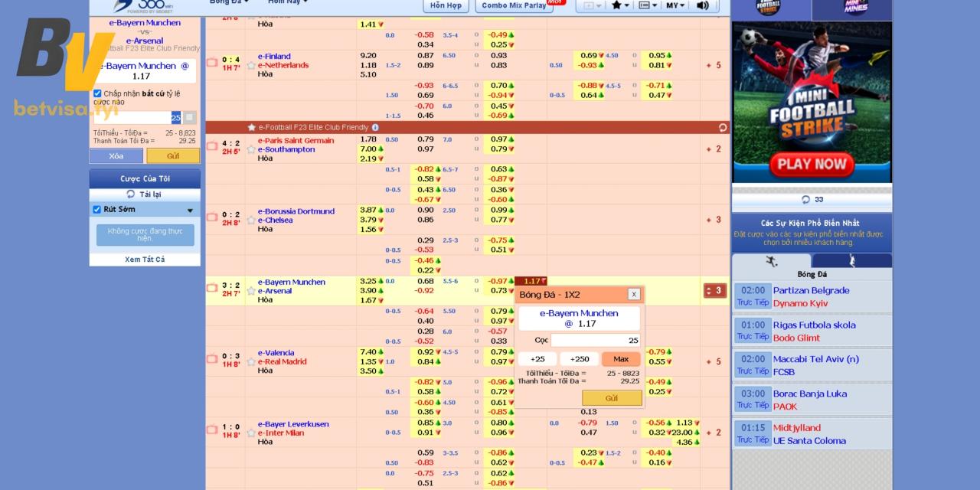Click refresh icon below Mini Football banner
Image resolution: width=980 pixels, height=490 pixels.
(x=805, y=200)
